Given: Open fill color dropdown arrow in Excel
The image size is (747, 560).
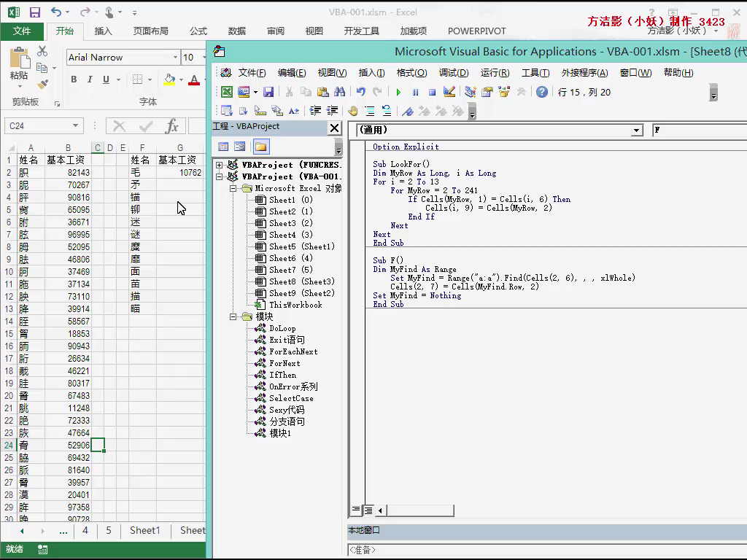Looking at the screenshot, I should click(x=181, y=79).
